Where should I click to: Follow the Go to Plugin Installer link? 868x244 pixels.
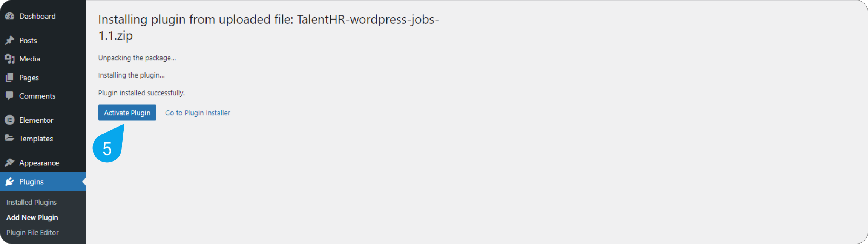[x=197, y=113]
